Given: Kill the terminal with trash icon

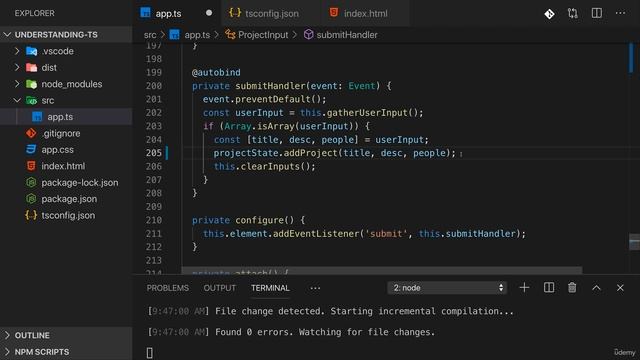Looking at the screenshot, I should tap(572, 288).
